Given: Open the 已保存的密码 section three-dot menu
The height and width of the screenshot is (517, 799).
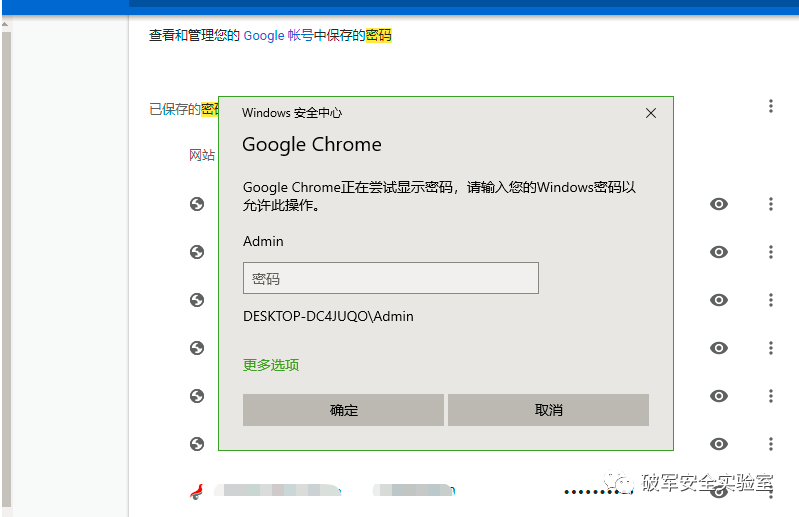Looking at the screenshot, I should click(x=771, y=106).
